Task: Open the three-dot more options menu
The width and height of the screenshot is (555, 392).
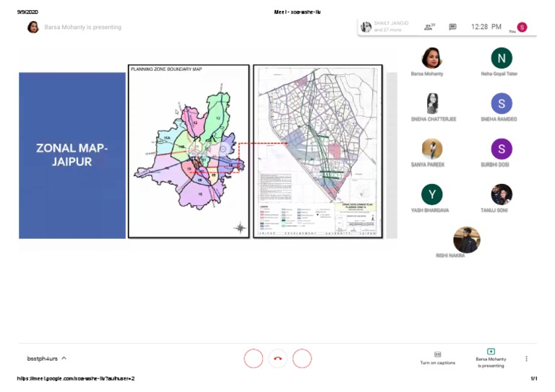Action: tap(526, 358)
